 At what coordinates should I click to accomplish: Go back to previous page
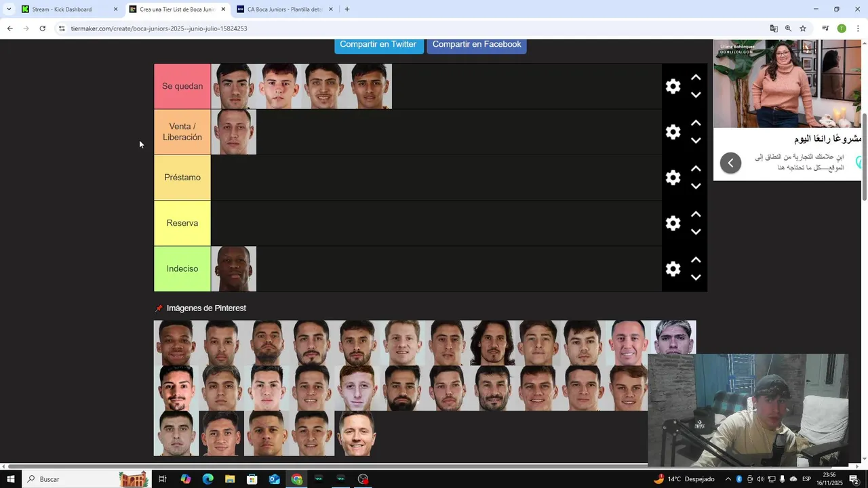(x=9, y=28)
